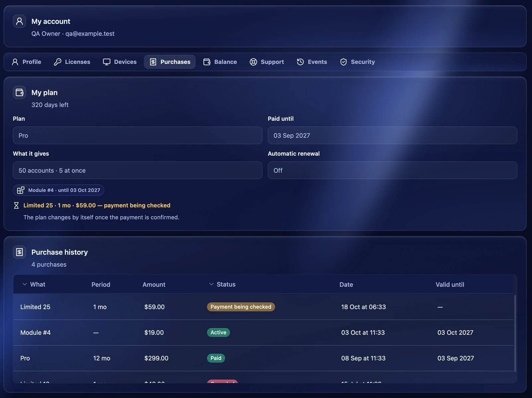This screenshot has width=532, height=398.
Task: Click the Purchases tab receipt icon
Action: point(153,62)
